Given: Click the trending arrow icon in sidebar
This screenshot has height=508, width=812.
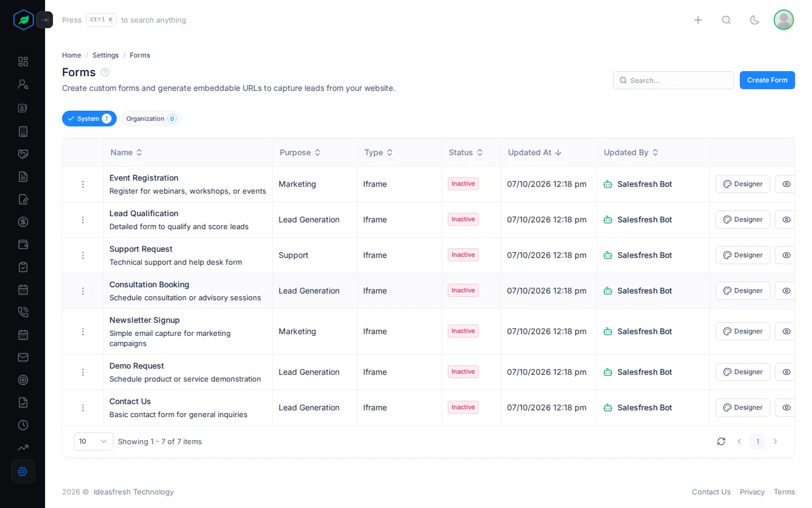Looking at the screenshot, I should click(23, 448).
